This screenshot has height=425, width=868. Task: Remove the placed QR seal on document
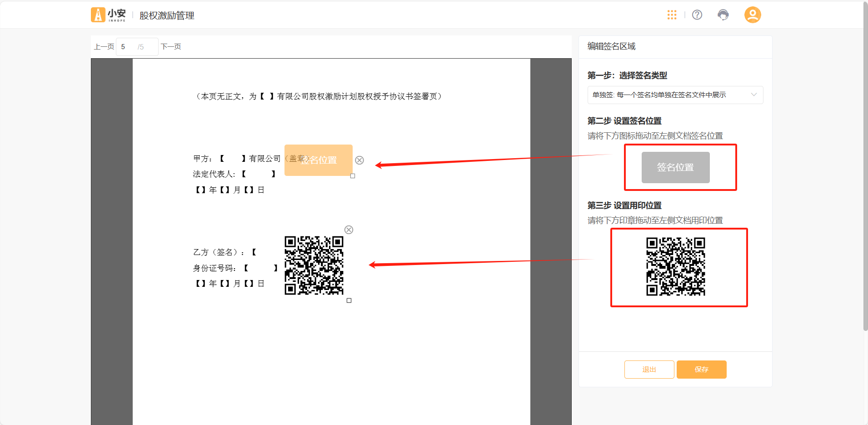point(349,230)
